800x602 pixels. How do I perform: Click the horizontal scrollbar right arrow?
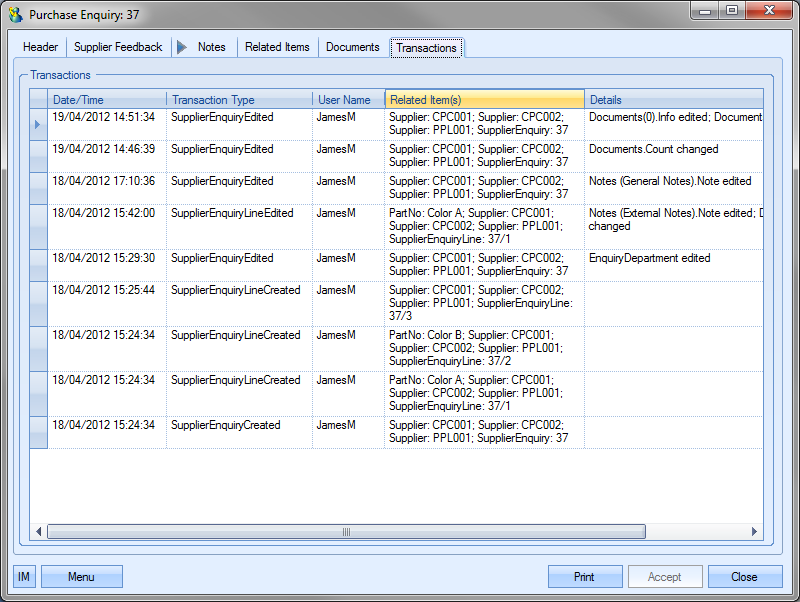click(x=755, y=532)
